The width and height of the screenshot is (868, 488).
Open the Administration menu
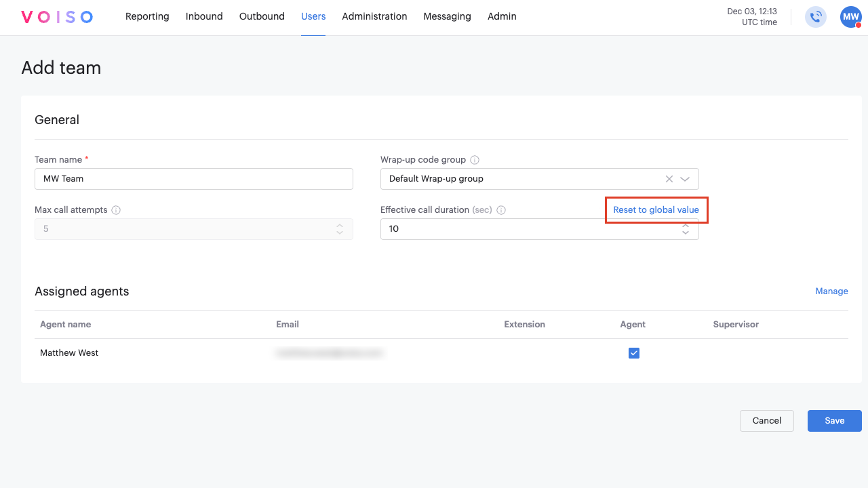point(374,16)
